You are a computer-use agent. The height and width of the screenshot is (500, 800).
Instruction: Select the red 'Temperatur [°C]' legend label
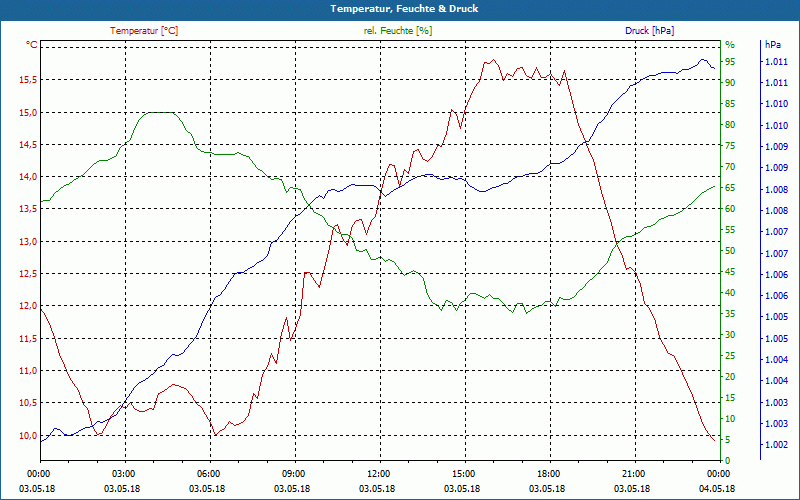point(144,31)
